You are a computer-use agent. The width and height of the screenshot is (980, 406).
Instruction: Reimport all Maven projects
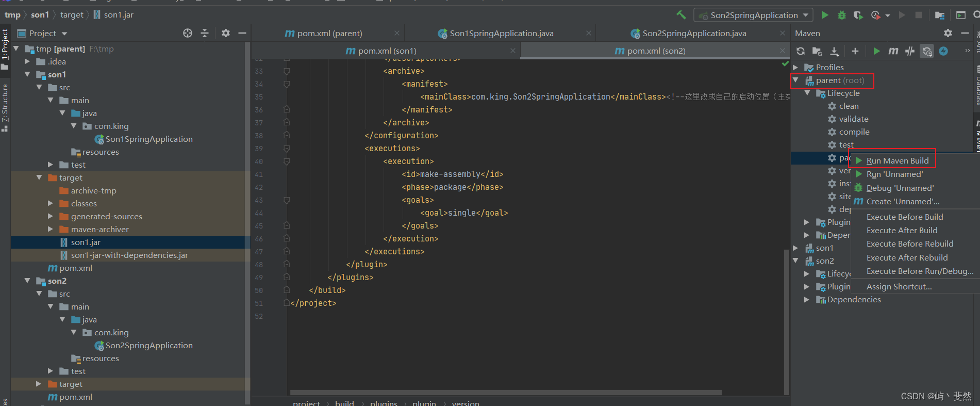pos(800,51)
